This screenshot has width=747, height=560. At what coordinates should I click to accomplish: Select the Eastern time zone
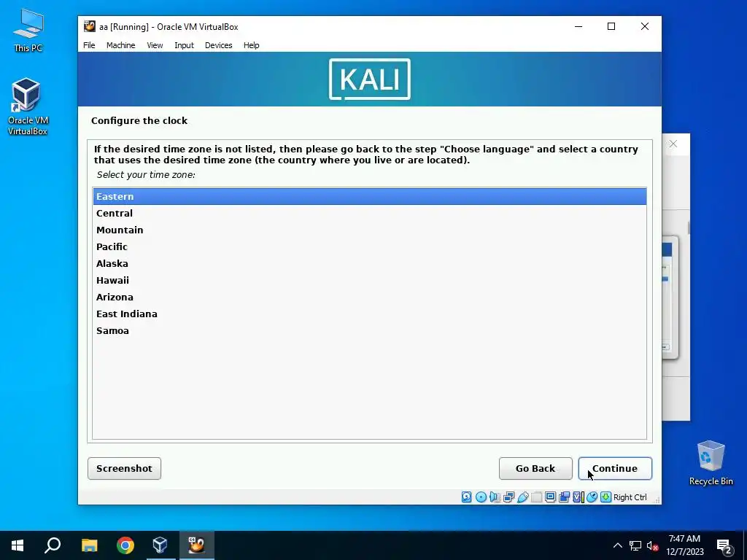pos(370,196)
